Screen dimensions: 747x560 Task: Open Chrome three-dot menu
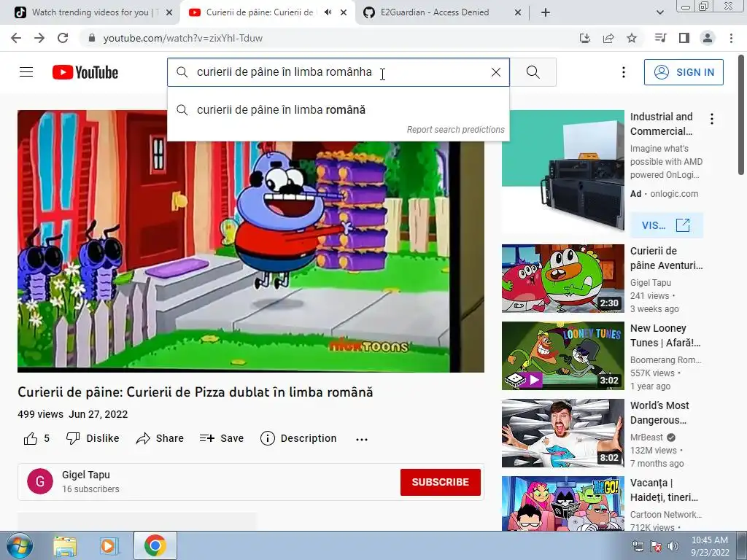pos(731,38)
